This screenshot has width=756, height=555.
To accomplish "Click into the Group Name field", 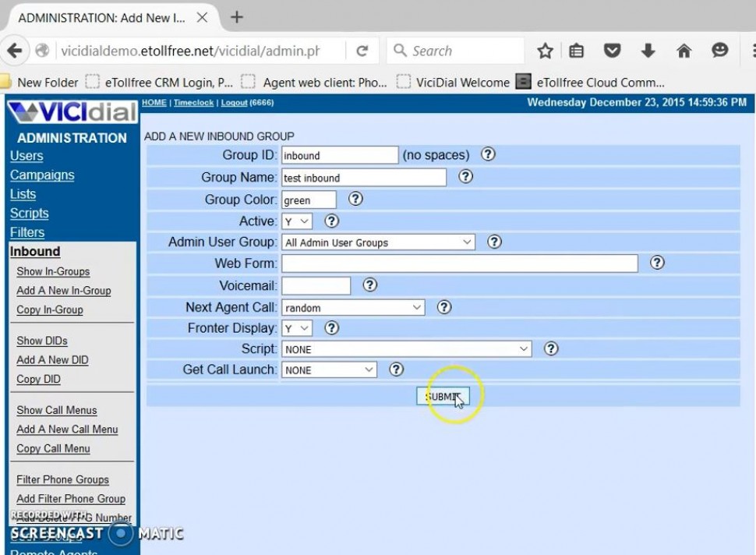I will point(364,178).
